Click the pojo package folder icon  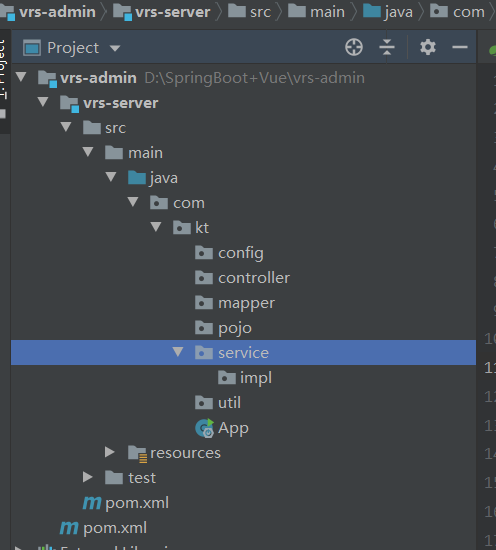204,328
